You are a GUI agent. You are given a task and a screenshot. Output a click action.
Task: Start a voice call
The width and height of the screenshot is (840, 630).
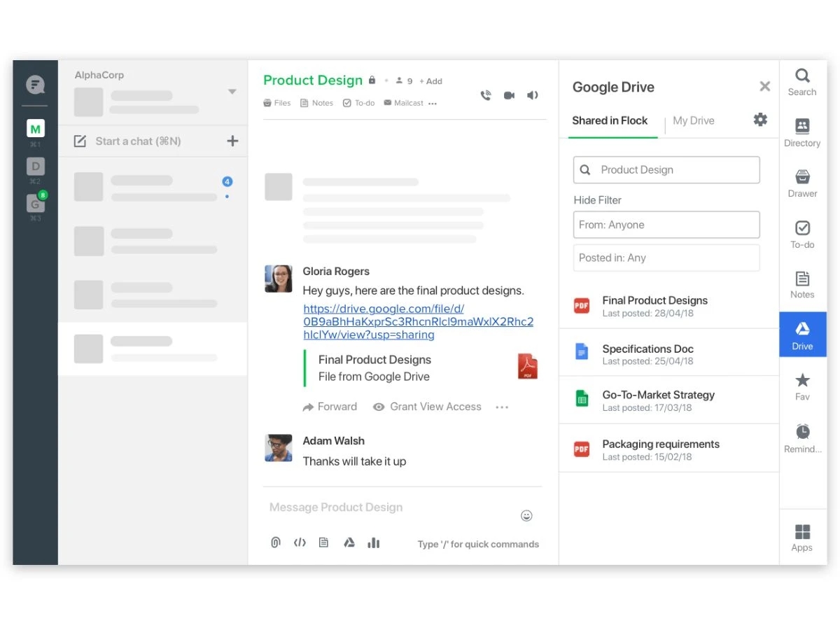point(486,95)
